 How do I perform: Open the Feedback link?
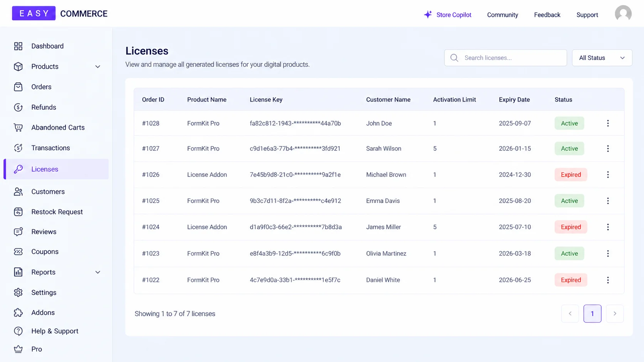(547, 15)
